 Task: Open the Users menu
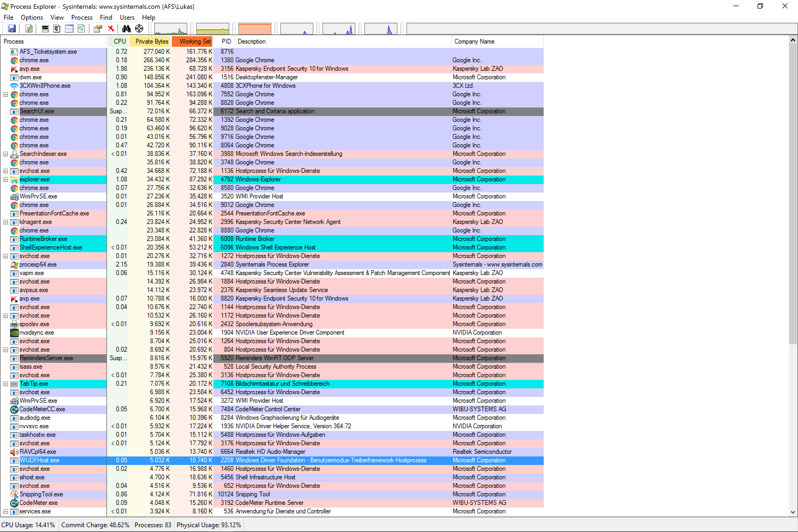coord(127,17)
